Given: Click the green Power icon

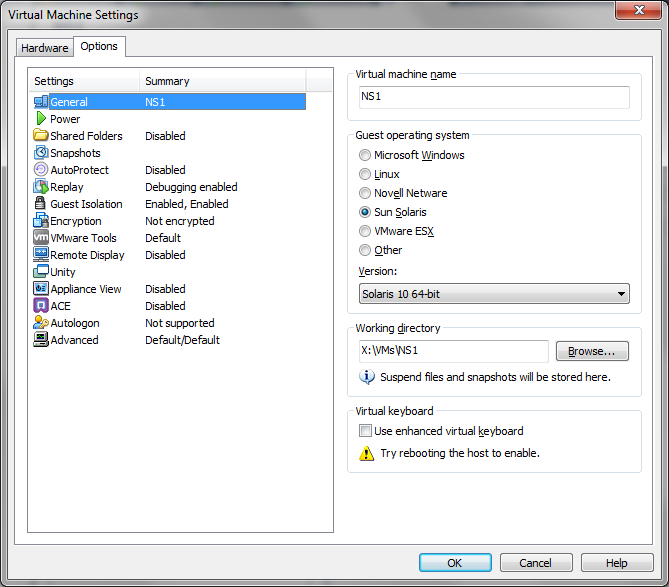Looking at the screenshot, I should coord(41,118).
